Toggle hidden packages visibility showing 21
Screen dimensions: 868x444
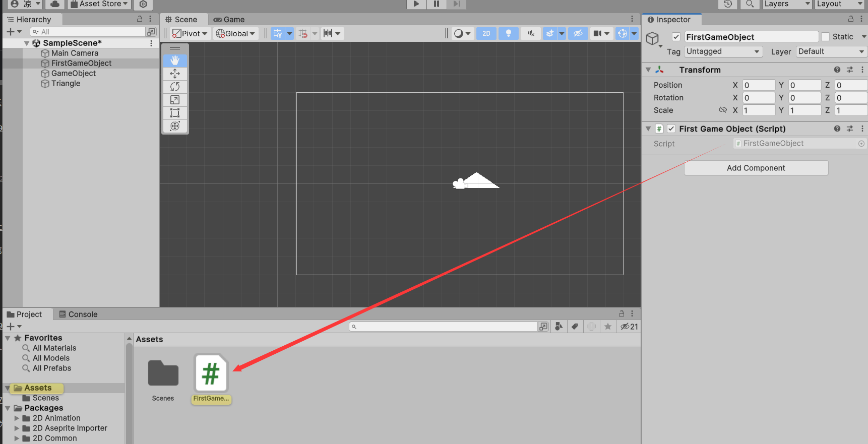(x=629, y=327)
